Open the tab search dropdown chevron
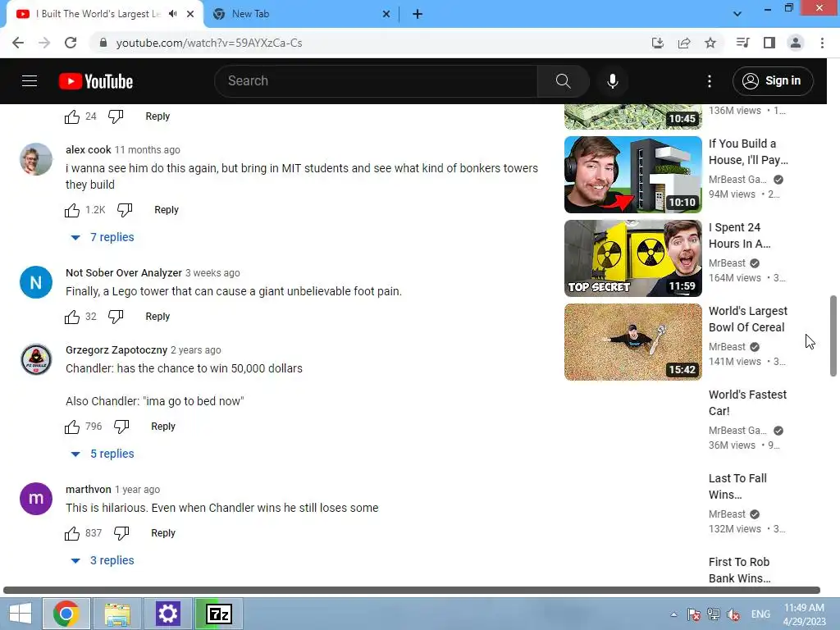The width and height of the screenshot is (840, 630). point(737,14)
